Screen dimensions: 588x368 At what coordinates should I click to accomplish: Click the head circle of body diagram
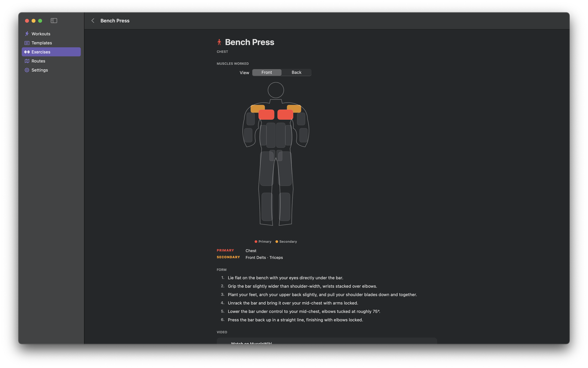point(276,90)
